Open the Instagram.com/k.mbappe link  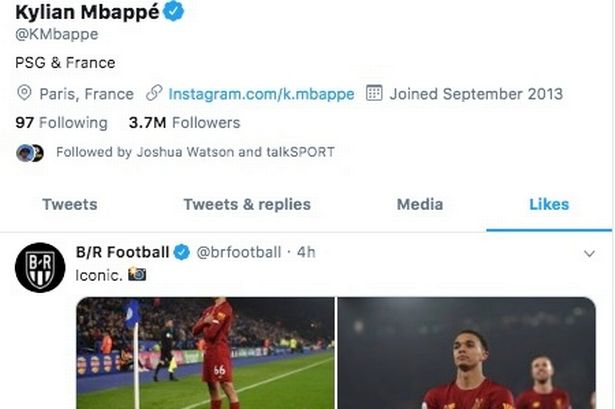259,94
